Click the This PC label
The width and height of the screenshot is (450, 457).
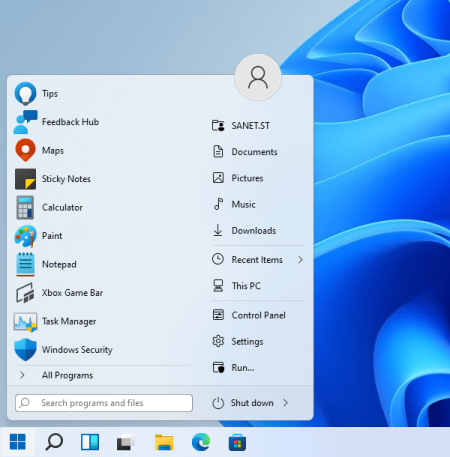click(246, 286)
